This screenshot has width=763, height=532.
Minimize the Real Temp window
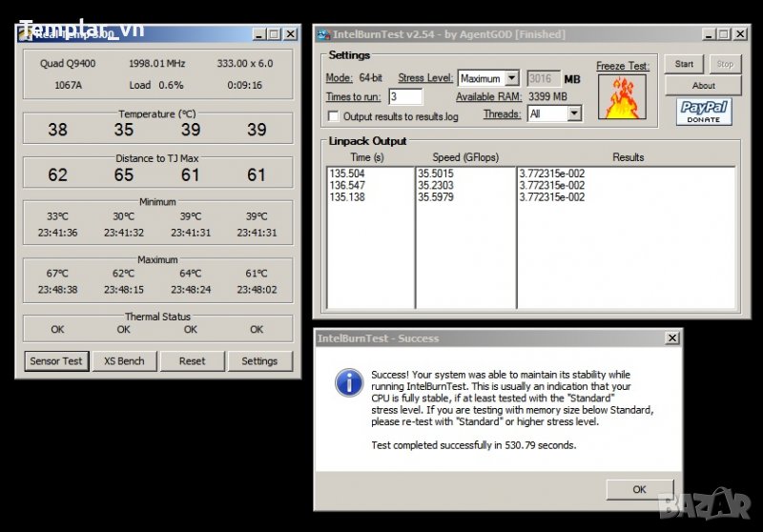click(x=259, y=34)
